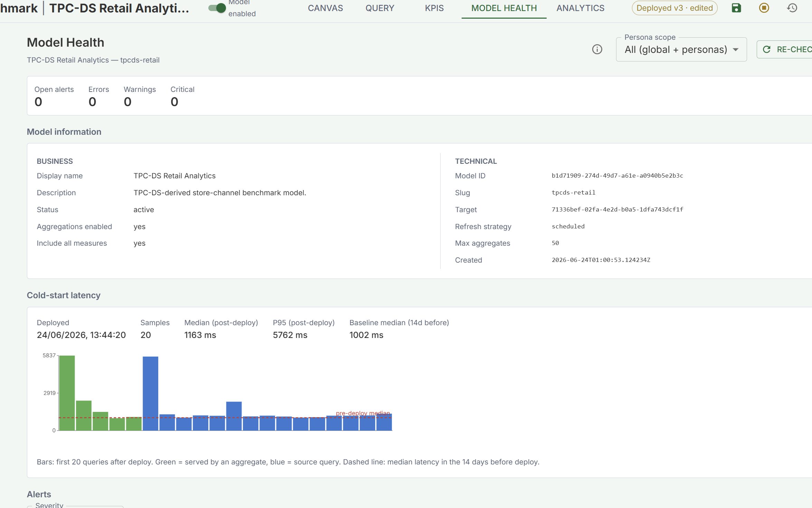Switch to the QUERY tab

380,8
